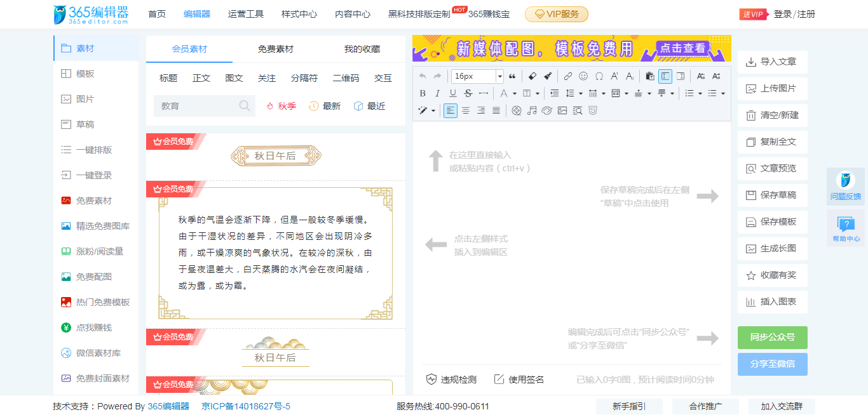Click the undo arrow icon
868x417 pixels.
[422, 76]
